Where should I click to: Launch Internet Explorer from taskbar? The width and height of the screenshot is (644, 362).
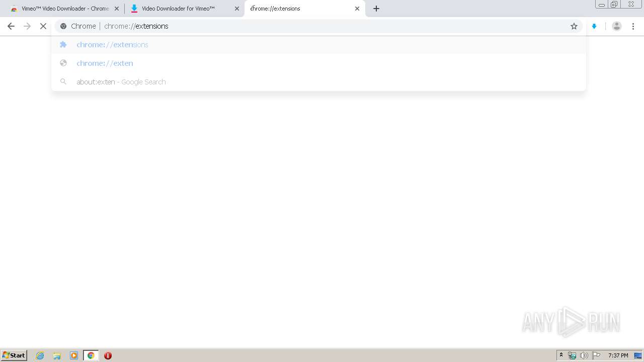40,355
